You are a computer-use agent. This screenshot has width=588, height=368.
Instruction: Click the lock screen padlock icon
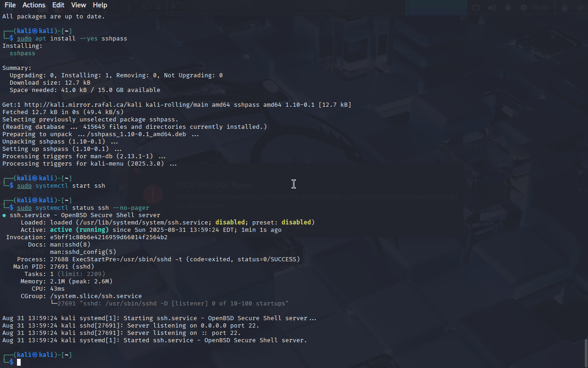565,8
